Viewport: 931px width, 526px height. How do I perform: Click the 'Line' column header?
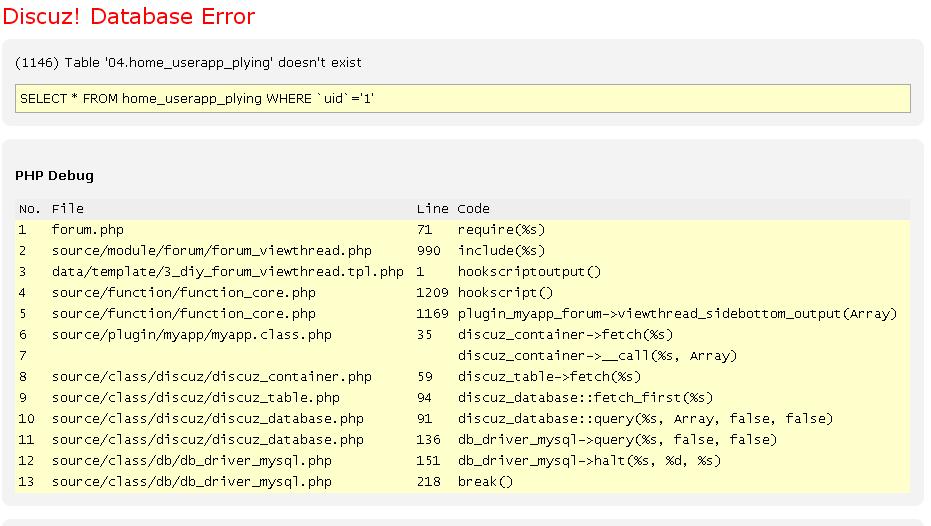[x=432, y=209]
